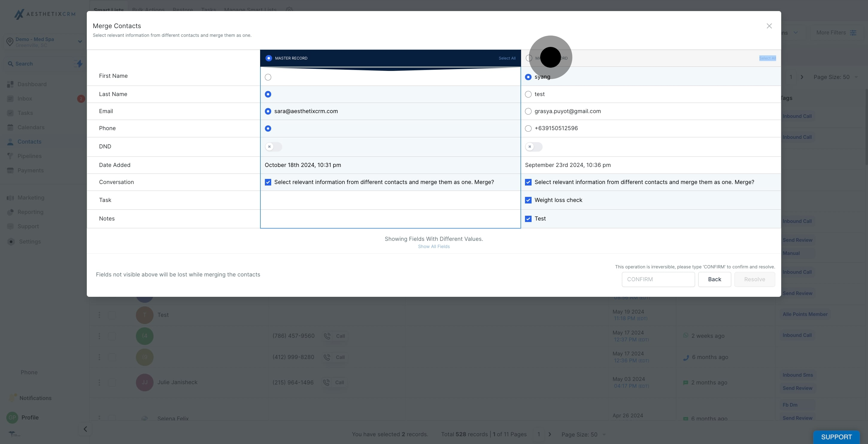Image resolution: width=868 pixels, height=444 pixels.
Task: Click Select All in right column
Action: [767, 58]
